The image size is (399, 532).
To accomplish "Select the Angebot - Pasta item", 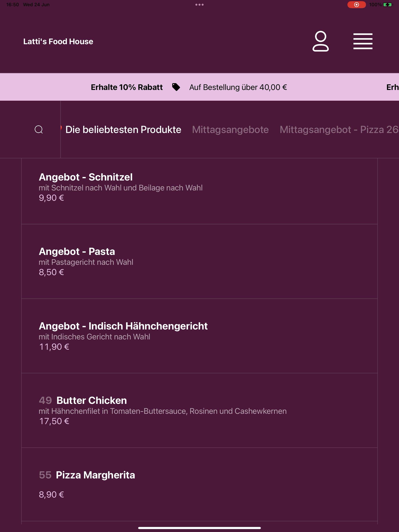I will point(199,262).
